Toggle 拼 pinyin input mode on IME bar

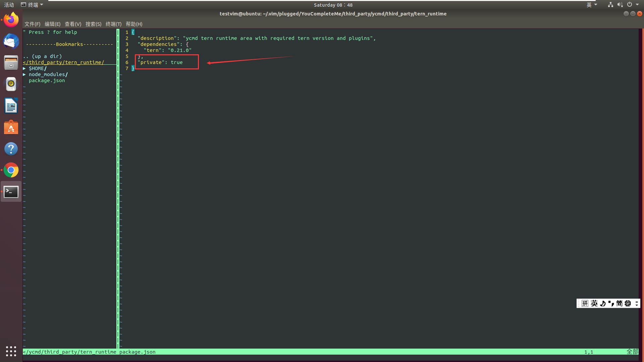[x=585, y=303]
